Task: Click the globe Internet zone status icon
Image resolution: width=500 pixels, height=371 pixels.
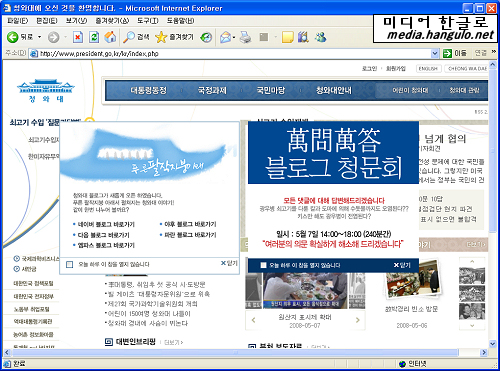Action: coord(402,363)
